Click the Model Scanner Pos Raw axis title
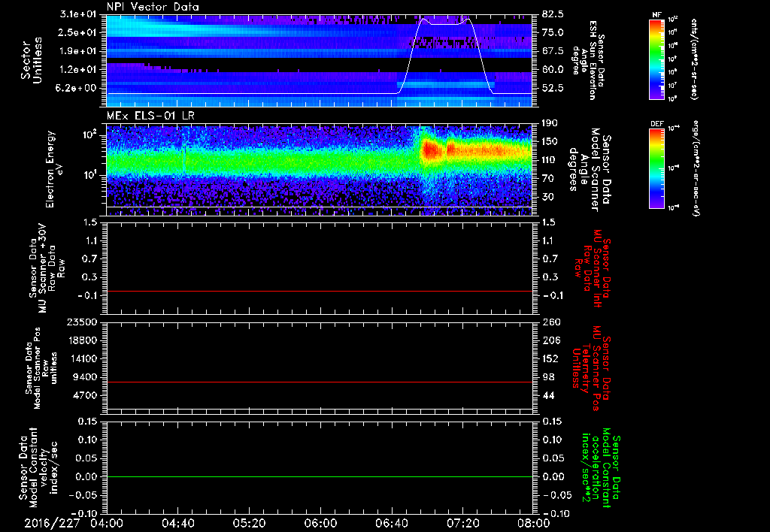770x532 pixels. click(x=41, y=368)
